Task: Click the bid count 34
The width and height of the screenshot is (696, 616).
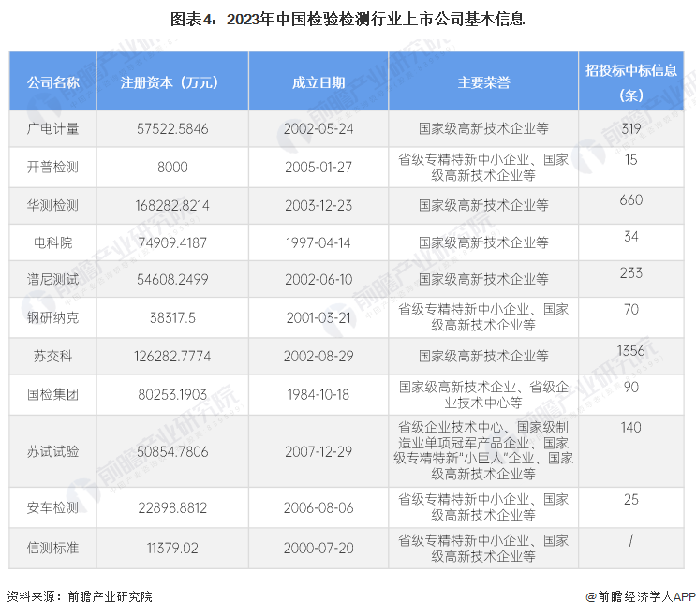Action: click(630, 236)
